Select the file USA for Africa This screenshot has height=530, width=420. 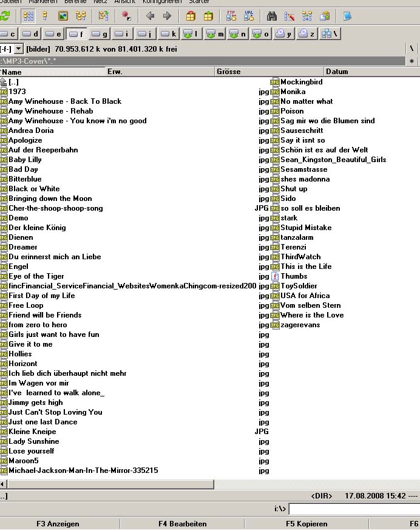305,296
